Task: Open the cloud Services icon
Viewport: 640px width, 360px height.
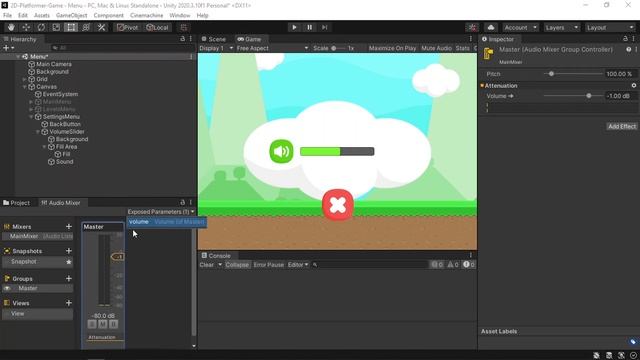Action: 491,27
